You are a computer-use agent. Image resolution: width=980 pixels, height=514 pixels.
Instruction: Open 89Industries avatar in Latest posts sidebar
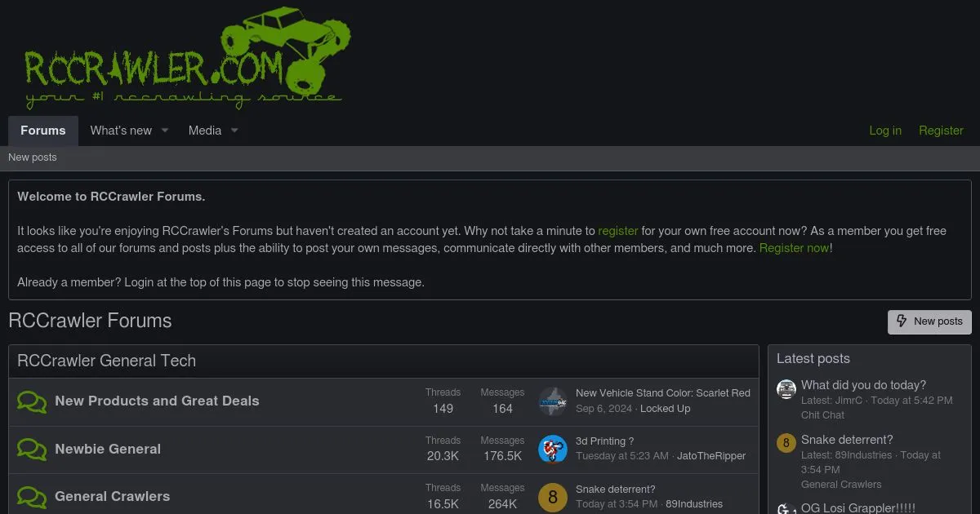[x=786, y=444]
